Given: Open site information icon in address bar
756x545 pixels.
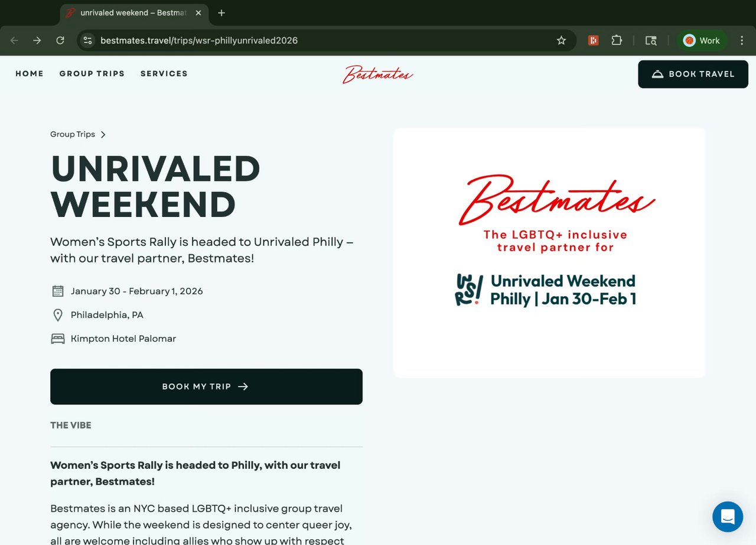Looking at the screenshot, I should (x=88, y=40).
